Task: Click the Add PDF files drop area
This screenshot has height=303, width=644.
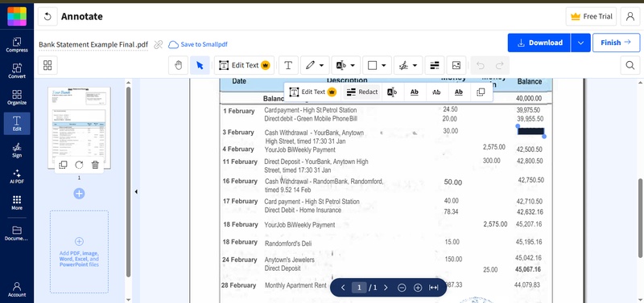Action: [x=79, y=252]
